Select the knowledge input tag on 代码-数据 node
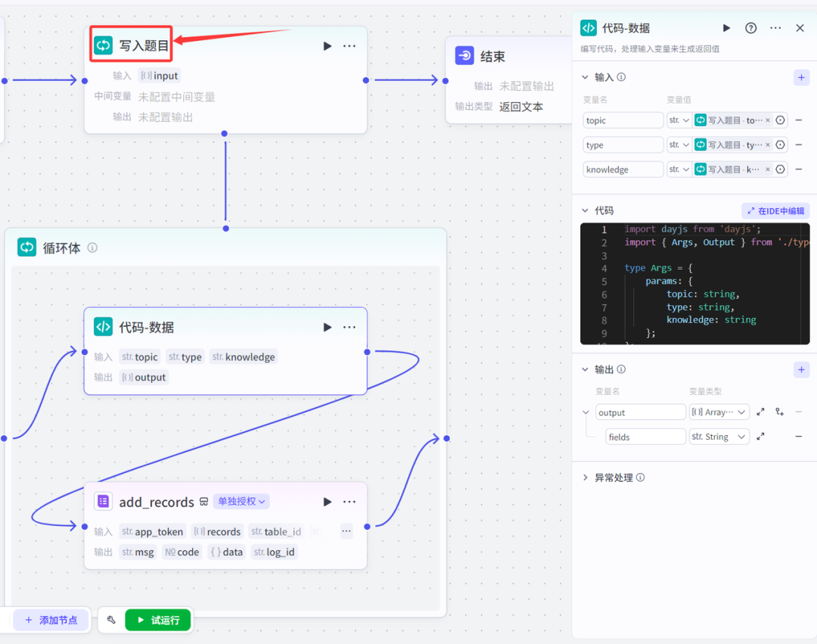The image size is (817, 644). 244,357
